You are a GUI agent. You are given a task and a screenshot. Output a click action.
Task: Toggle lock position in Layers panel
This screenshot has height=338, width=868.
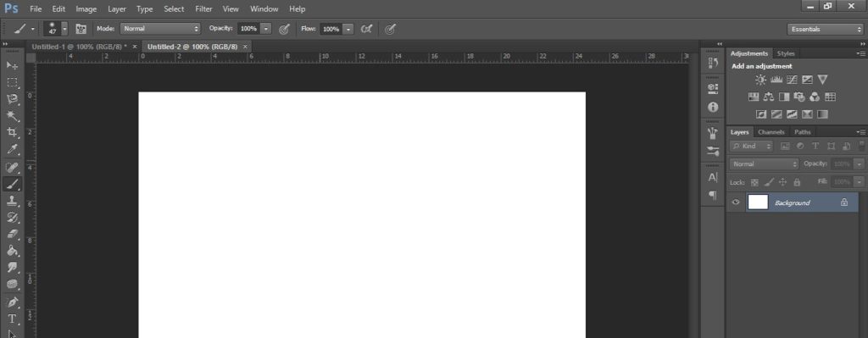point(782,182)
